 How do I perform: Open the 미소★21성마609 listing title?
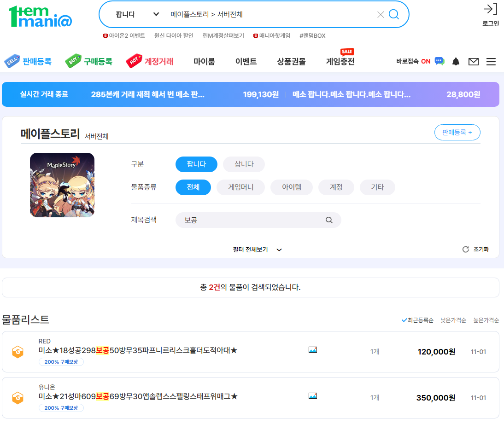point(138,396)
